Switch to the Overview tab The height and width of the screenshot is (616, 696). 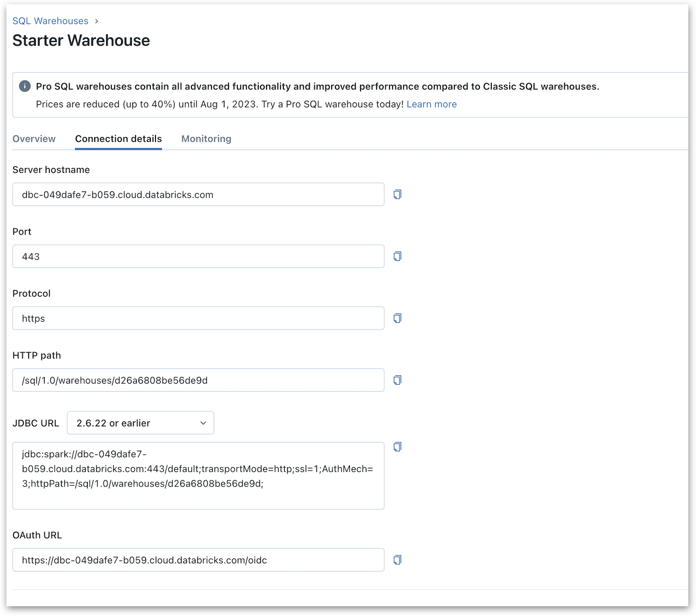34,139
